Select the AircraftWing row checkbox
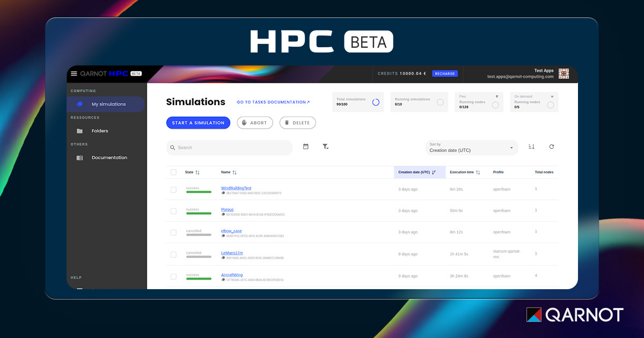 (x=173, y=277)
